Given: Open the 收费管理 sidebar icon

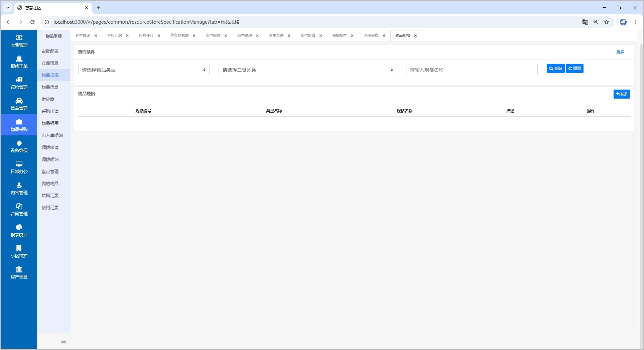Looking at the screenshot, I should 19,38.
